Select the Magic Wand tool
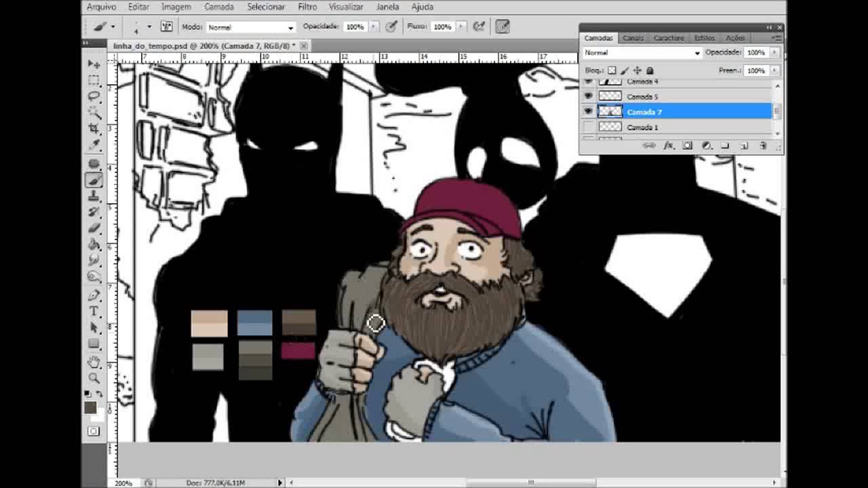The image size is (868, 488). coord(94,113)
